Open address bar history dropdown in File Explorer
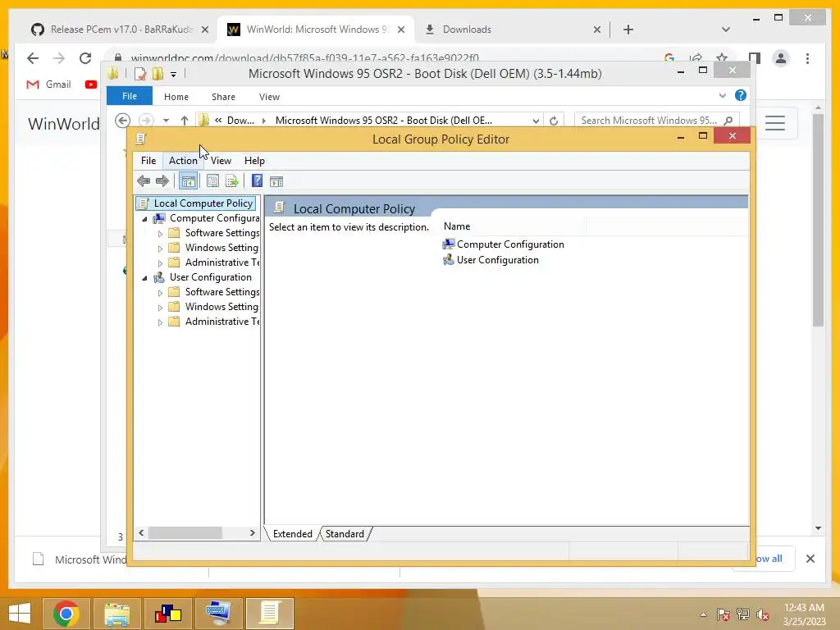This screenshot has height=630, width=840. pos(536,121)
